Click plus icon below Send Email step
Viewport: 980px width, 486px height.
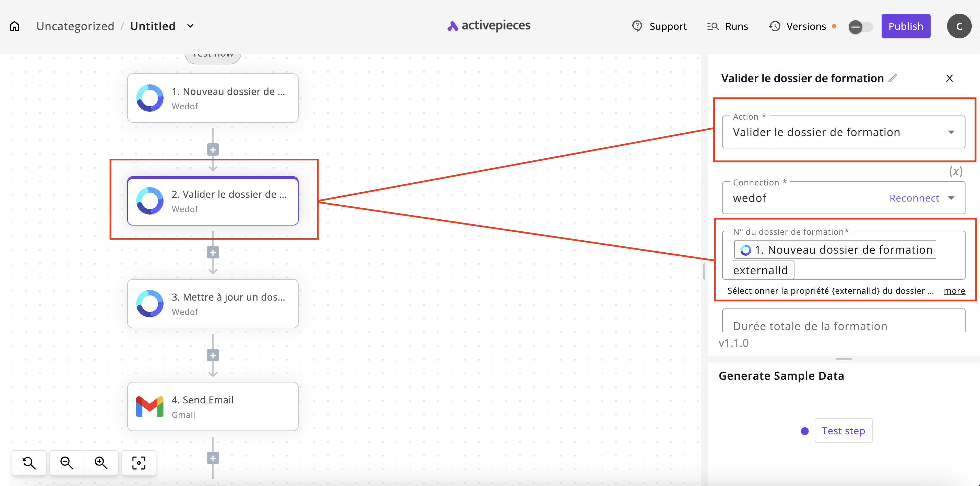pyautogui.click(x=213, y=458)
